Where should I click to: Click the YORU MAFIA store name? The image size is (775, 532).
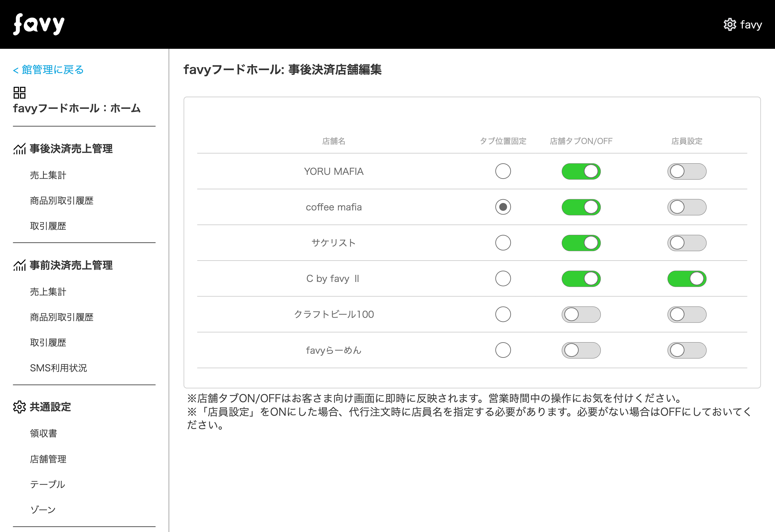(334, 171)
